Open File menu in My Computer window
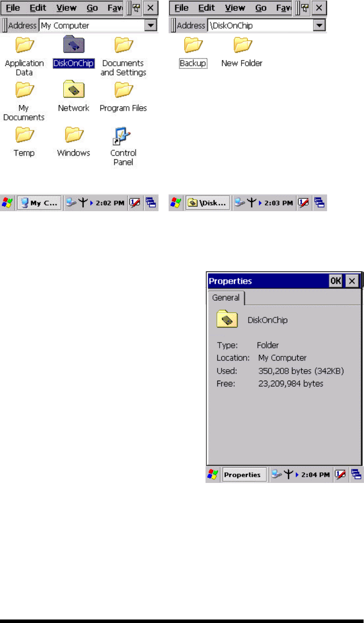 coord(12,8)
